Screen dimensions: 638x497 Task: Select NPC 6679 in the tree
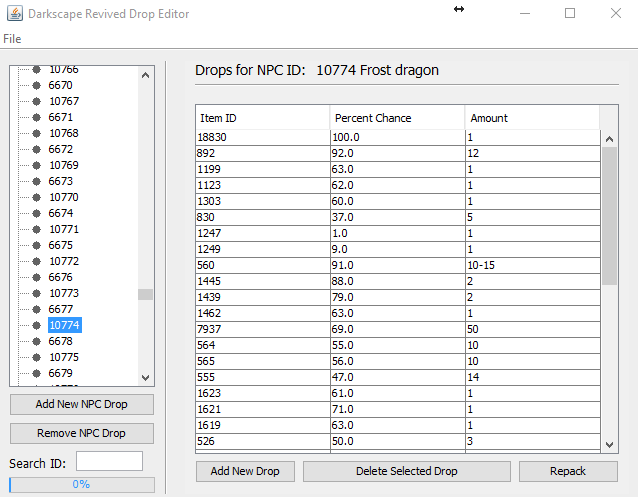coord(60,373)
